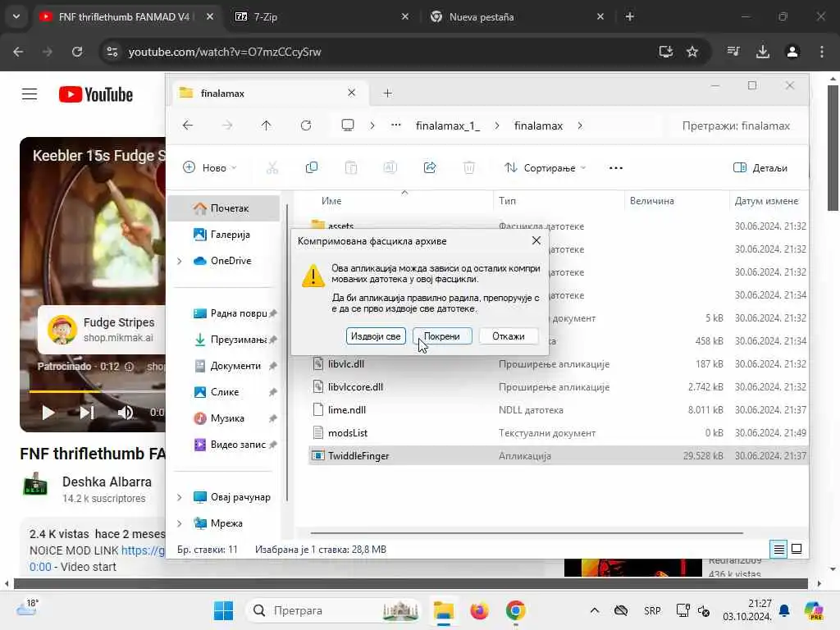Open the breadcrumb ellipsis for hidden path
Viewport: 840px width, 630px height.
pos(396,126)
